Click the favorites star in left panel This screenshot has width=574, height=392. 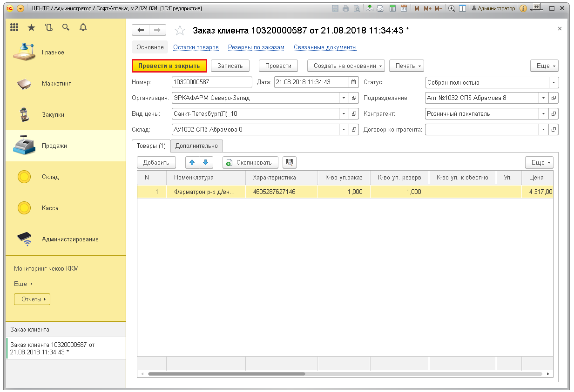[x=31, y=28]
